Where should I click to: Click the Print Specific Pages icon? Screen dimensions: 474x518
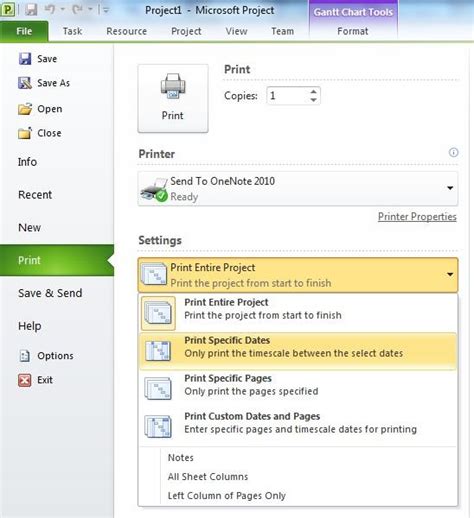tap(158, 388)
